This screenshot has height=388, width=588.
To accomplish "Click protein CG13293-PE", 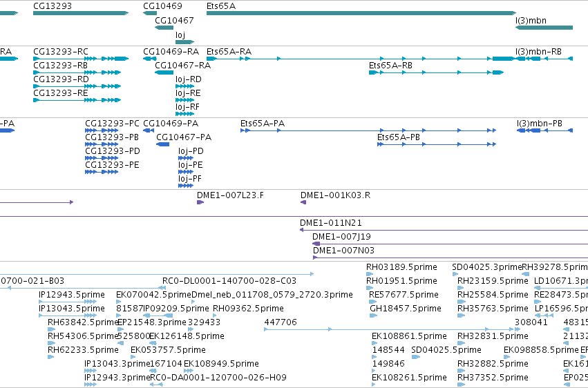I will (x=112, y=165).
